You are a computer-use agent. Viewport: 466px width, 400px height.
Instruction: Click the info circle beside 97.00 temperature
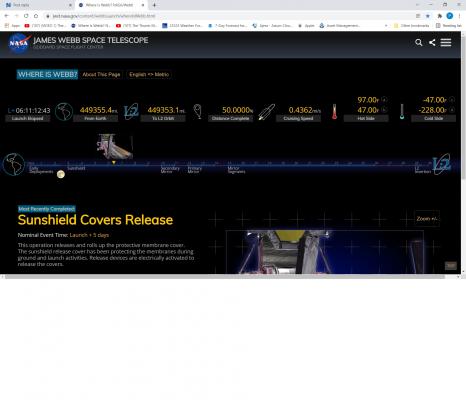[x=384, y=99]
